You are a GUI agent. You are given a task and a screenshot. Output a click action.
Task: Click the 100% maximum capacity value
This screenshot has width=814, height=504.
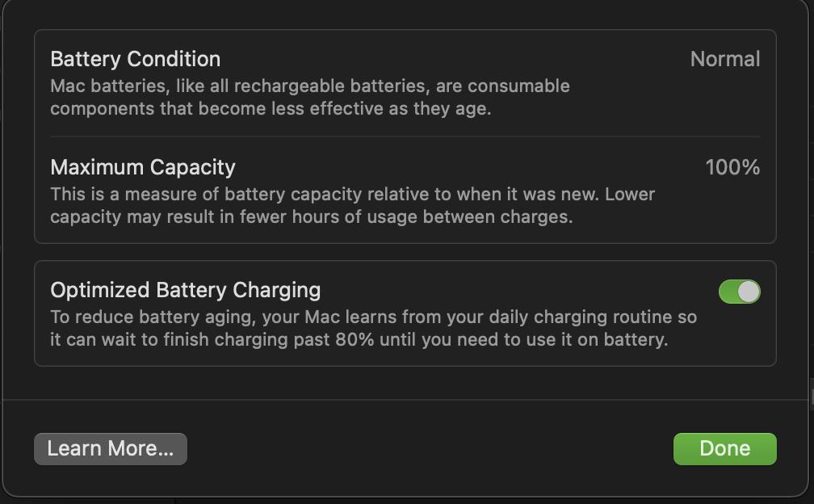point(732,167)
